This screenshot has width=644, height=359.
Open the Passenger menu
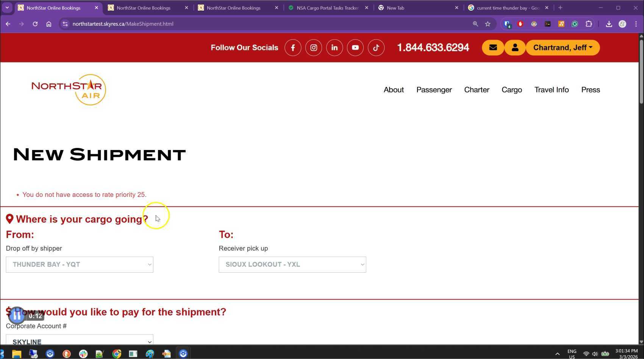coord(434,90)
